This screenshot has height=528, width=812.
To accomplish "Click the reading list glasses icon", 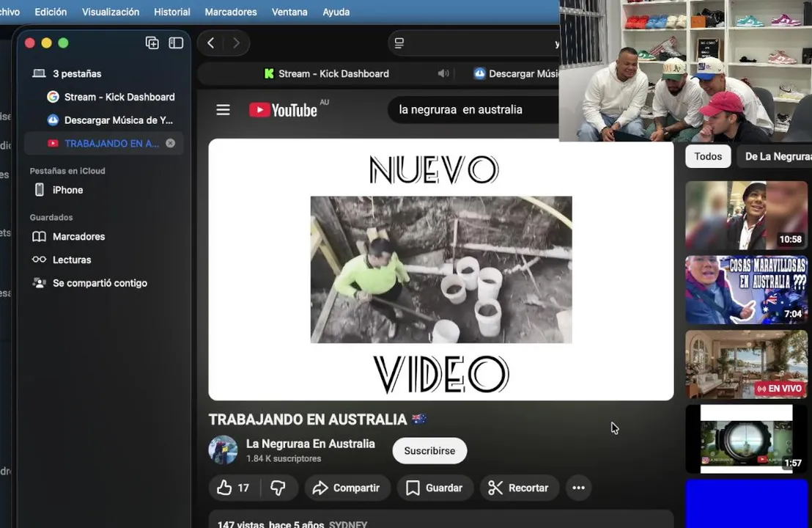I will tap(39, 260).
